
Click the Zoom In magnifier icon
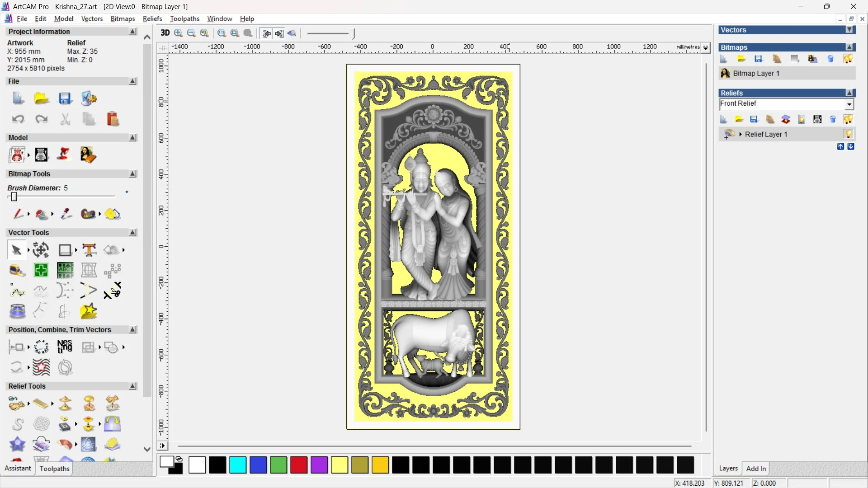point(178,33)
